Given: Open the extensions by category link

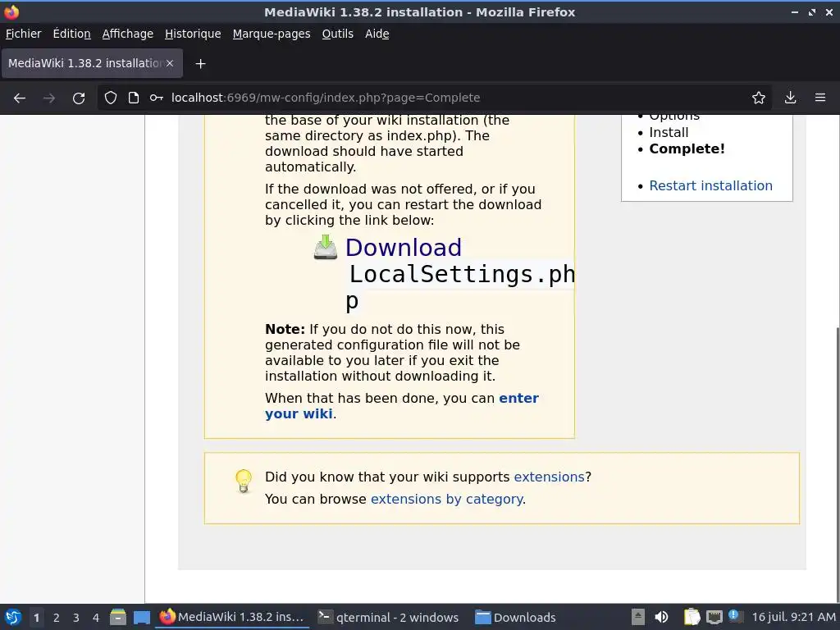Looking at the screenshot, I should coord(447,499).
